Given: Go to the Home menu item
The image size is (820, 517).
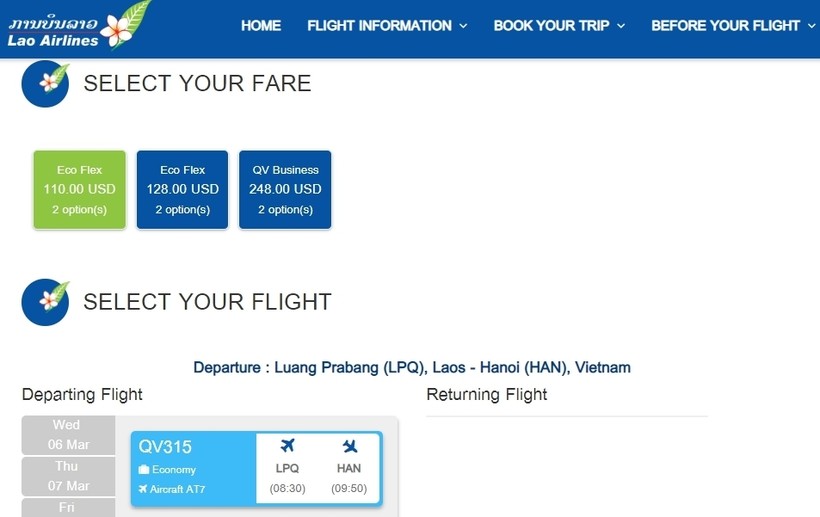Looking at the screenshot, I should (261, 26).
